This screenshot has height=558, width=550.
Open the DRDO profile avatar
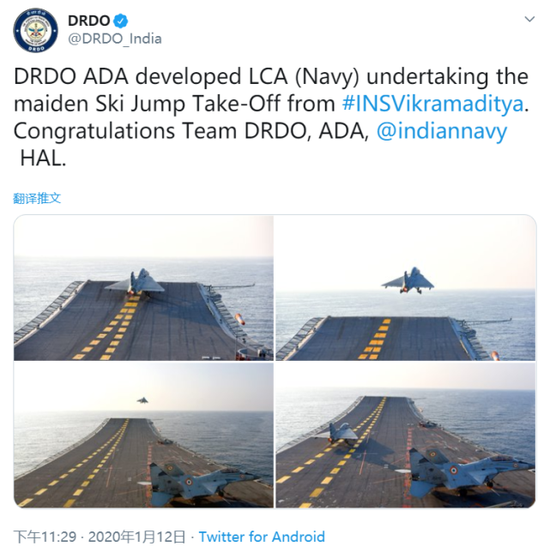(36, 30)
